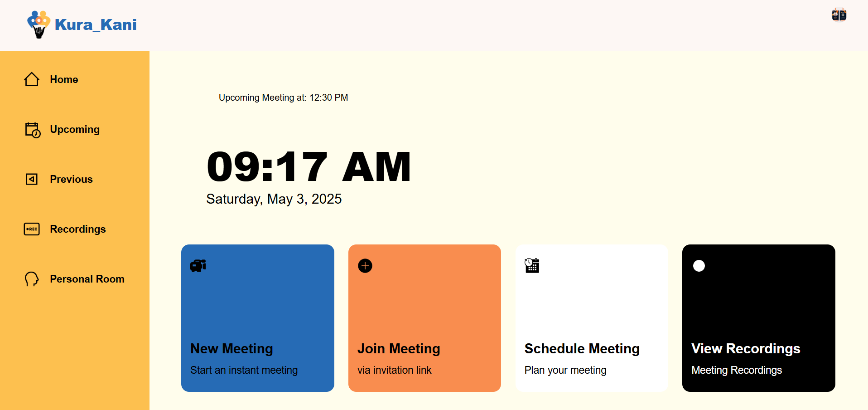The height and width of the screenshot is (410, 868).
Task: Select Previous in the sidebar
Action: pos(71,179)
